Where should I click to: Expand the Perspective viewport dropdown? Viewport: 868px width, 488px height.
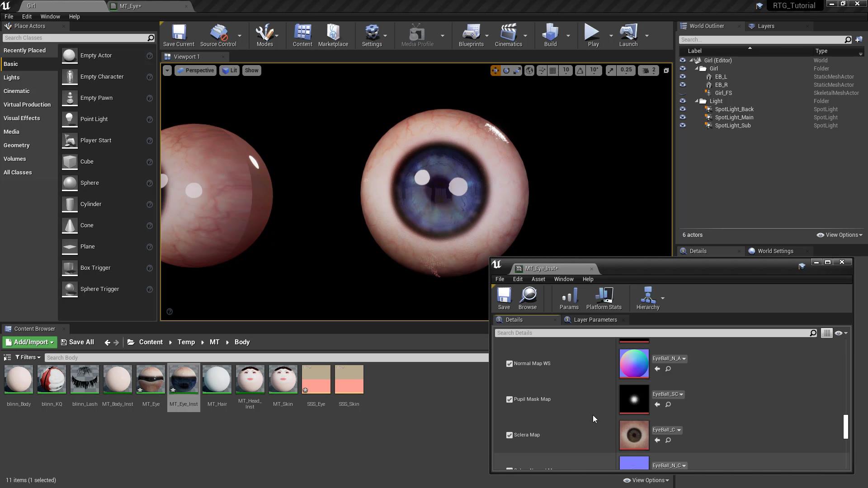[x=195, y=70]
